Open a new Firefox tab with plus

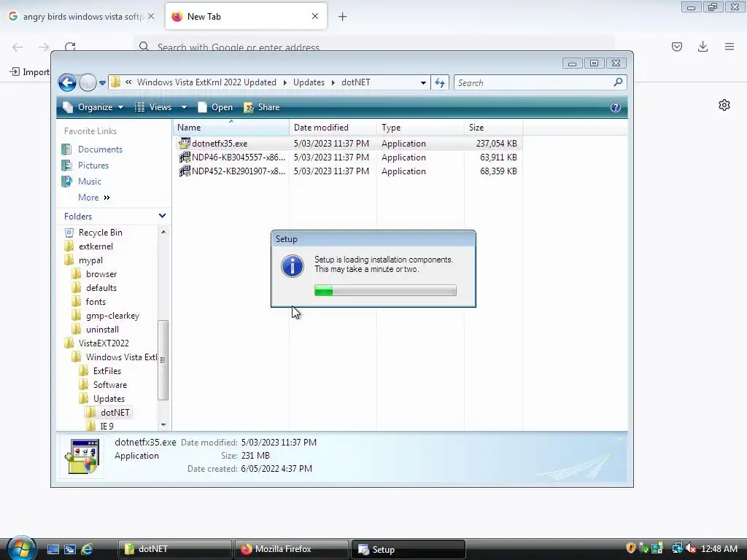pos(343,17)
